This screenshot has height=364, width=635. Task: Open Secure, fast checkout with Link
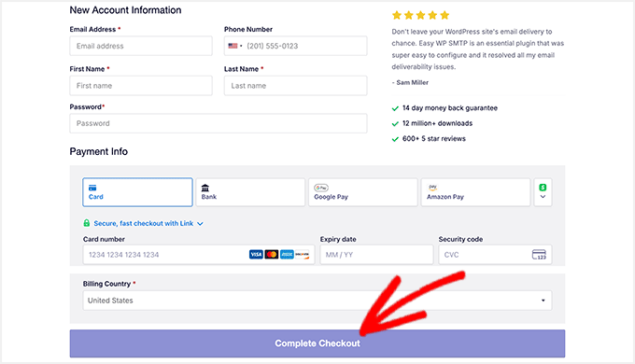coord(144,223)
